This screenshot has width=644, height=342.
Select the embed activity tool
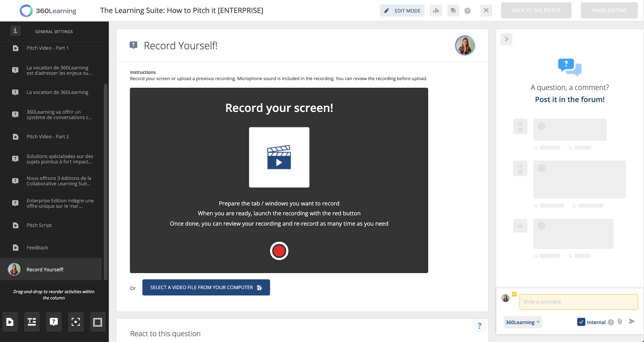[97, 322]
